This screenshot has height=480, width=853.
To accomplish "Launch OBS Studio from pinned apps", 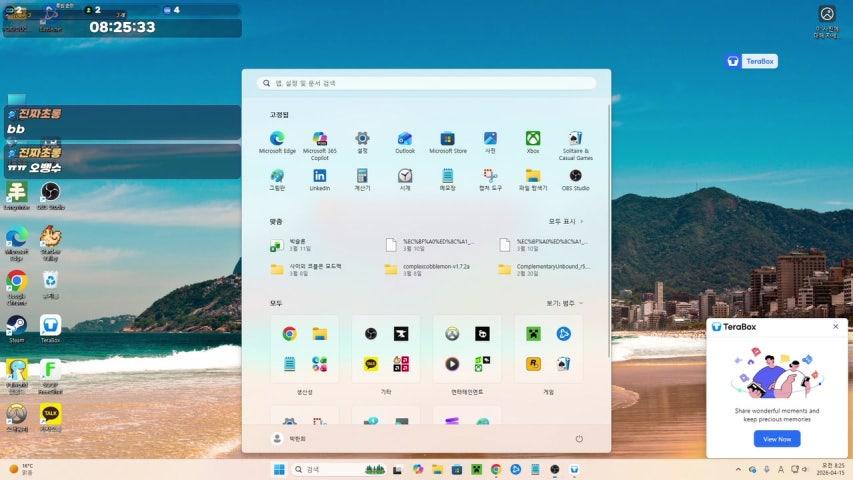I will 575,176.
